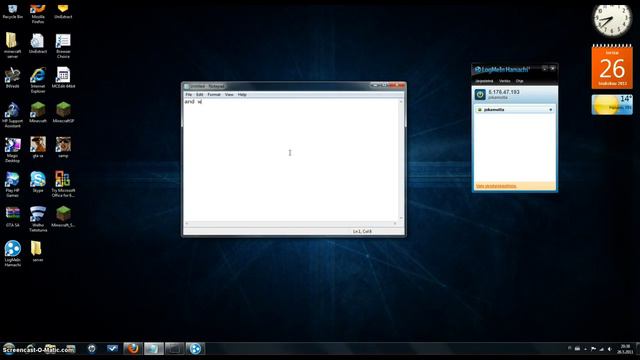Open the Play HP Games shortcut

[13, 184]
